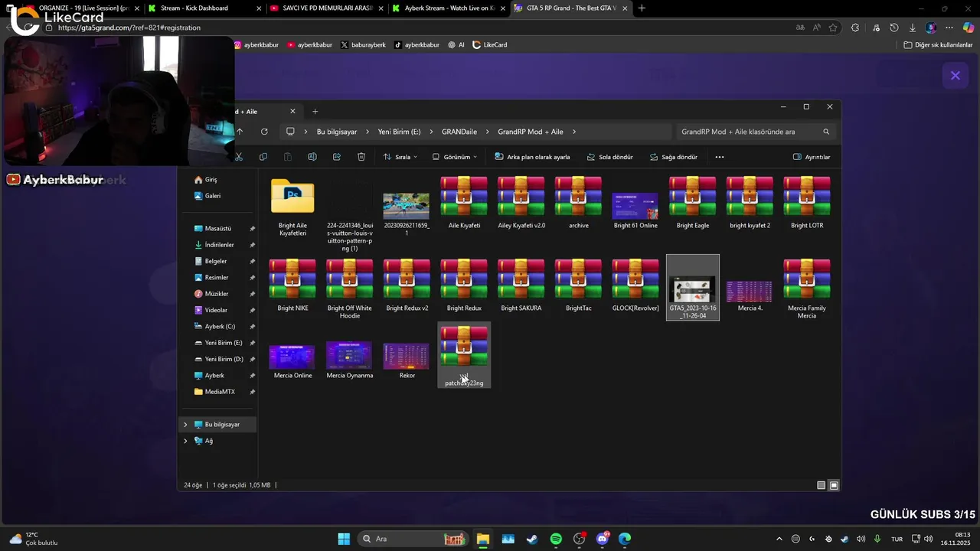980x551 pixels.
Task: Open the baburayberk X bookmark
Action: point(363,45)
